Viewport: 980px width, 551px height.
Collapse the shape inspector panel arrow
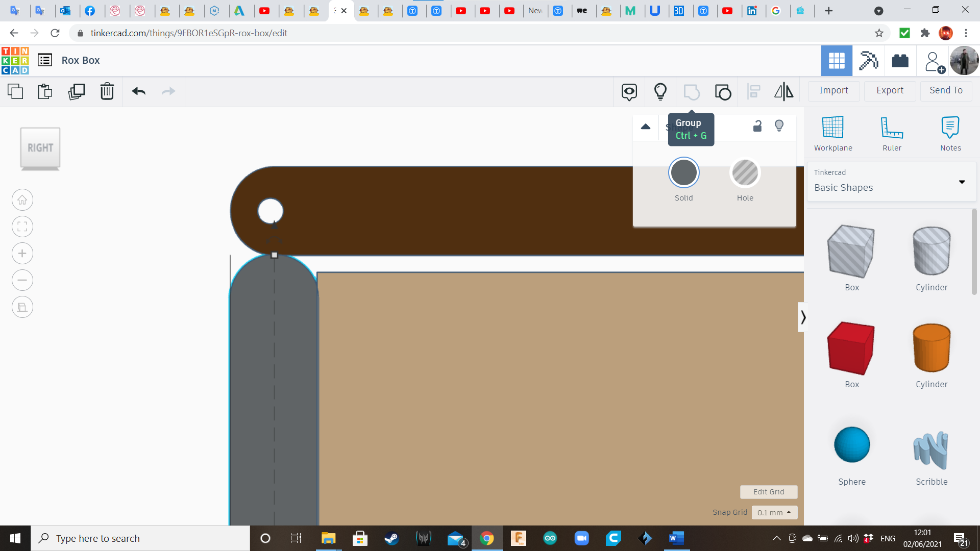click(646, 127)
